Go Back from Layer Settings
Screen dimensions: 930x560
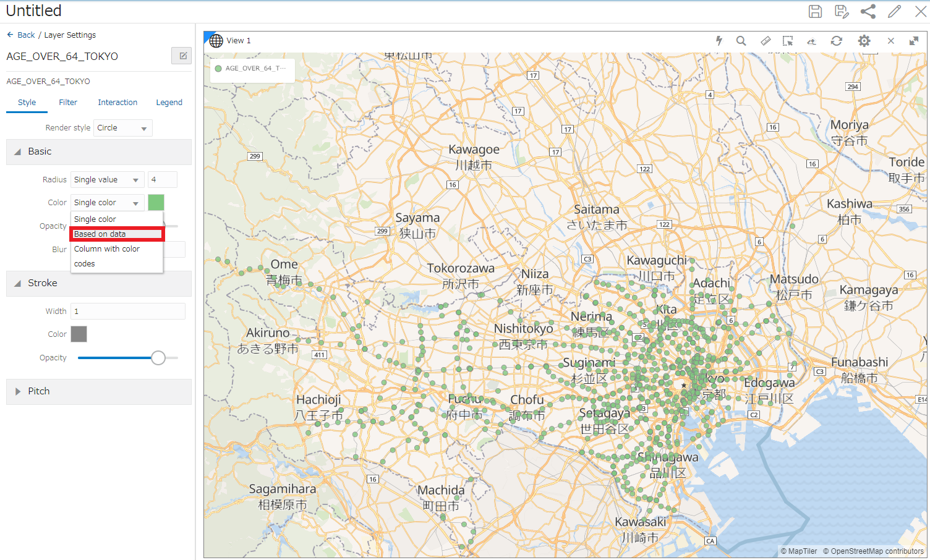pyautogui.click(x=21, y=35)
